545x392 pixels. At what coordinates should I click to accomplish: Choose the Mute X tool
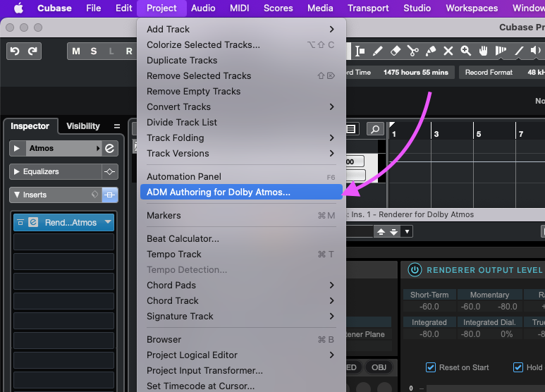[448, 51]
